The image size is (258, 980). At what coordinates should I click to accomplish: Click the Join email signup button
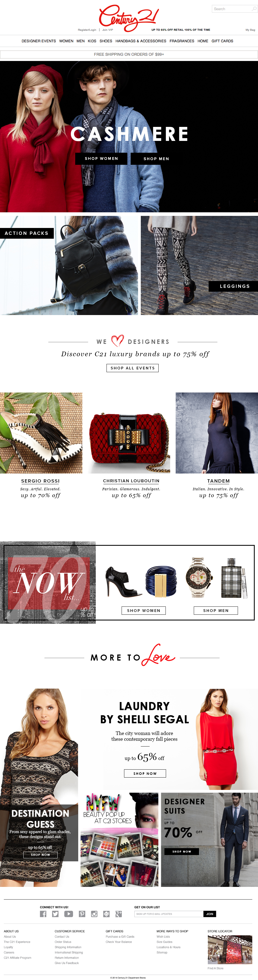(210, 914)
